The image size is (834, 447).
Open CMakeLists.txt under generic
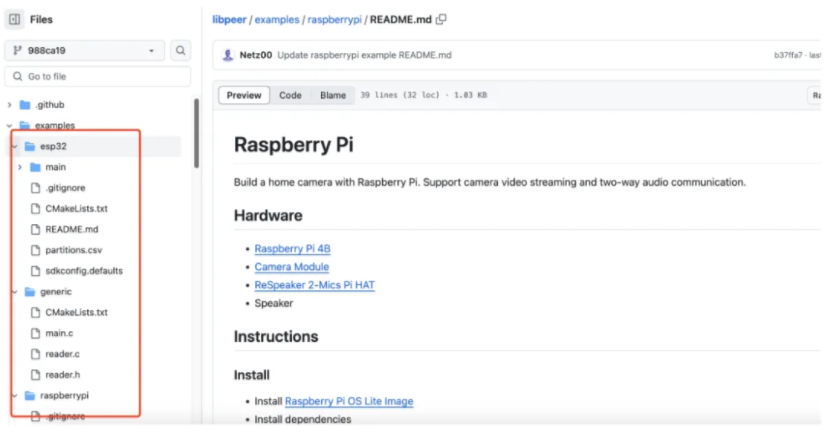(76, 312)
